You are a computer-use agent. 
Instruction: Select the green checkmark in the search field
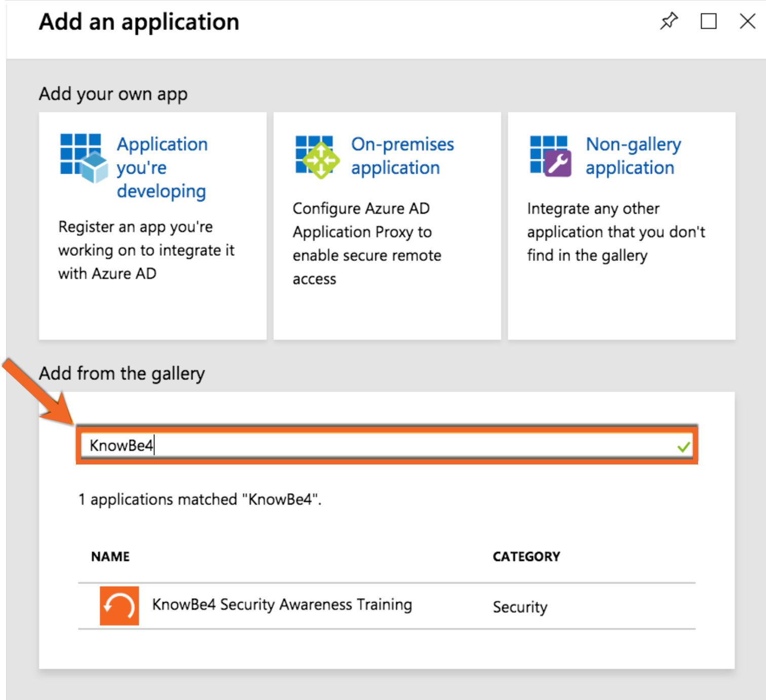coord(683,446)
